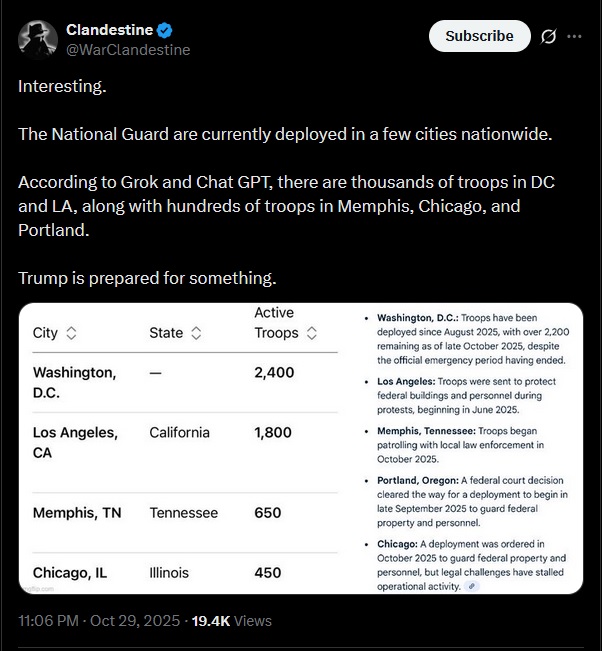Click the Portland, Oregon bullet text
The image size is (602, 651).
tap(472, 503)
